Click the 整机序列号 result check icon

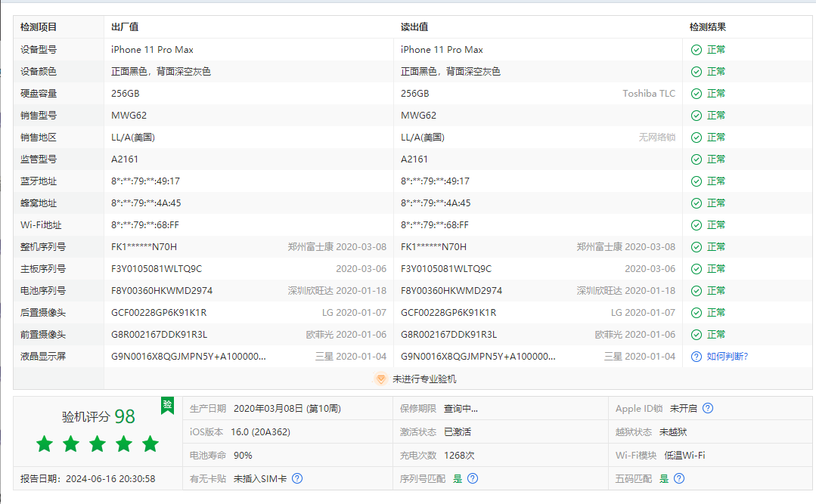pos(697,247)
